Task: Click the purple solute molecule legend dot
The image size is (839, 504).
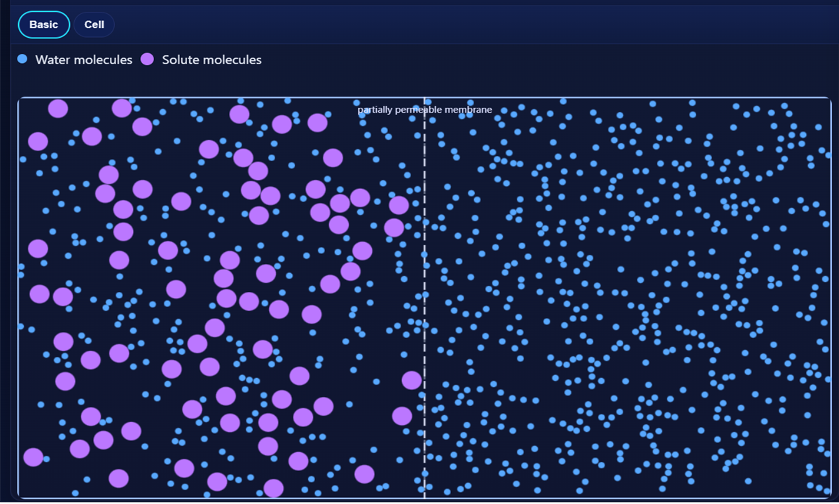Action: point(147,59)
